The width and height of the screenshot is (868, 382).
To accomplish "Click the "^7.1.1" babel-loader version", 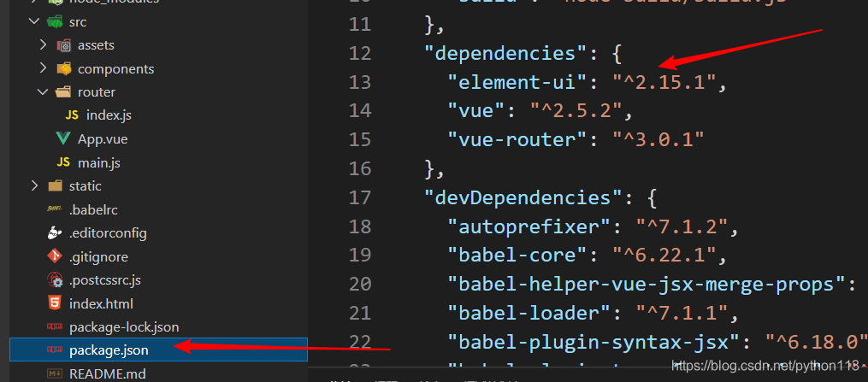I will (x=682, y=313).
